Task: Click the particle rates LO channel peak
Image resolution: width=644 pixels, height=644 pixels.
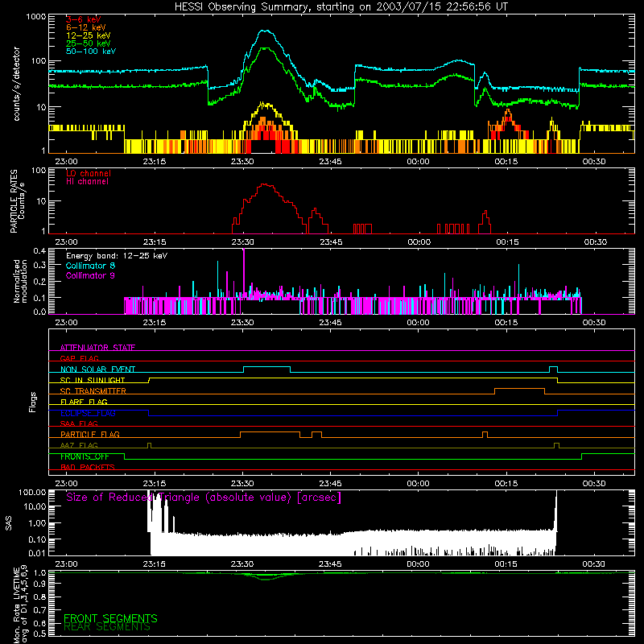Action: coord(266,184)
